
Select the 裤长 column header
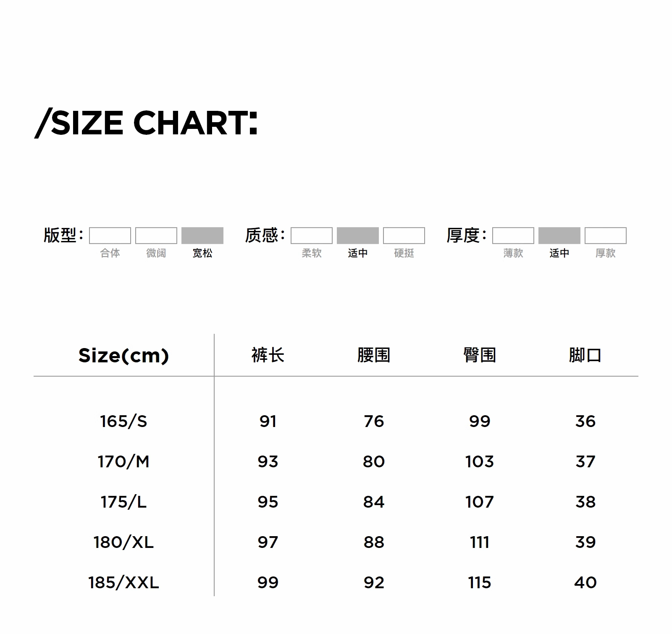tap(268, 356)
